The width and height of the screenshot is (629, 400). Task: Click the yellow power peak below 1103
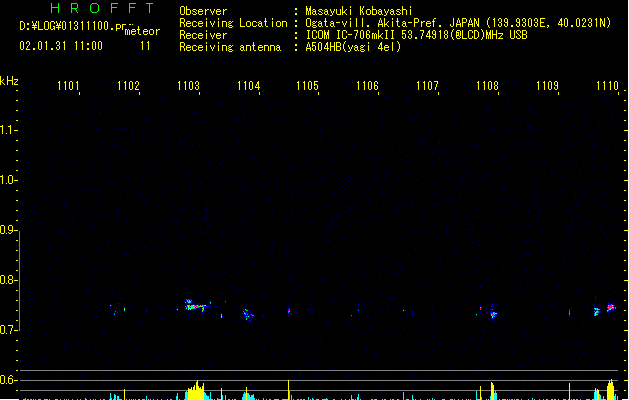tap(196, 390)
